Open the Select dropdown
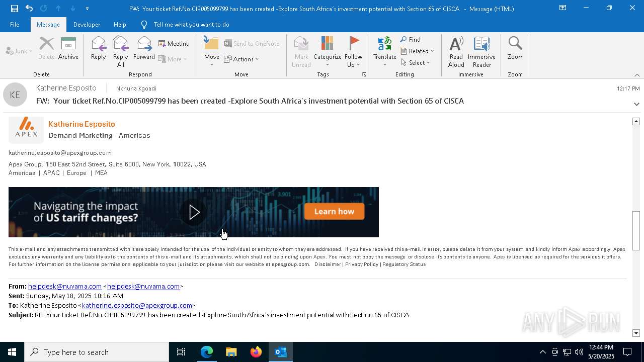 point(416,62)
